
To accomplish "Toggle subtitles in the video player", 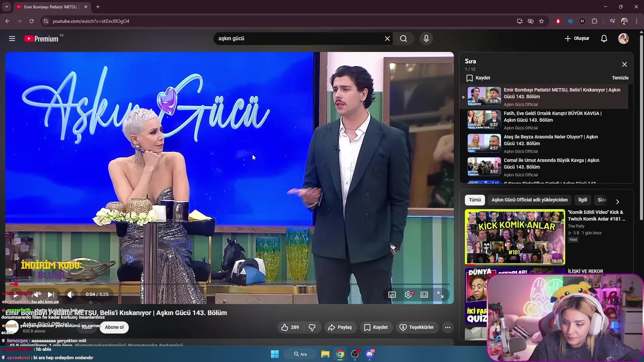I will (392, 295).
